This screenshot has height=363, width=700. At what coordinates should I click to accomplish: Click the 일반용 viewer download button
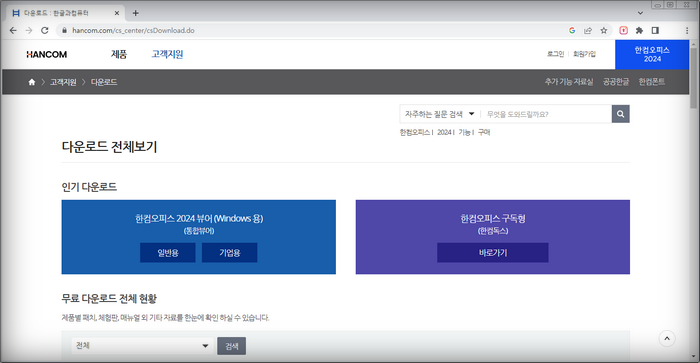[x=168, y=253]
